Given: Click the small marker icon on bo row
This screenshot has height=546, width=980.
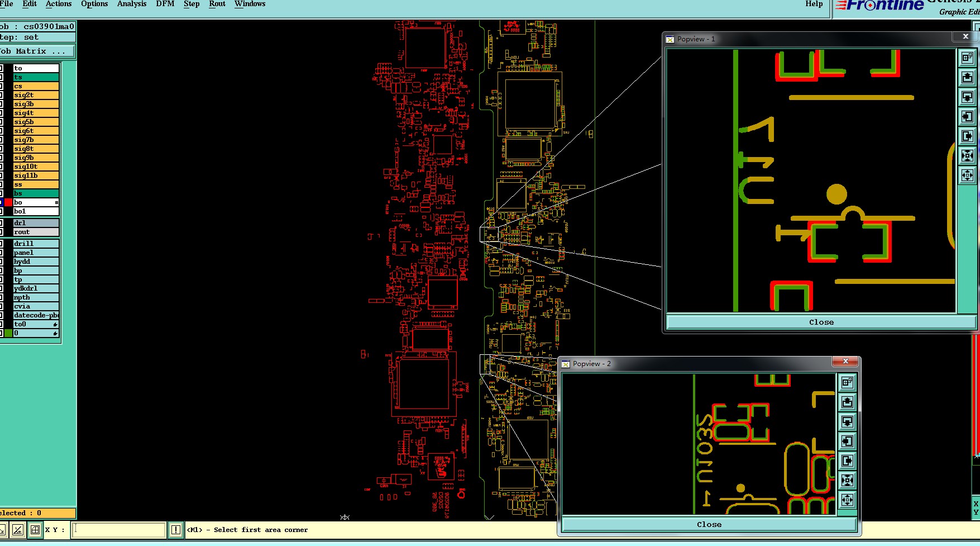Looking at the screenshot, I should tap(56, 202).
